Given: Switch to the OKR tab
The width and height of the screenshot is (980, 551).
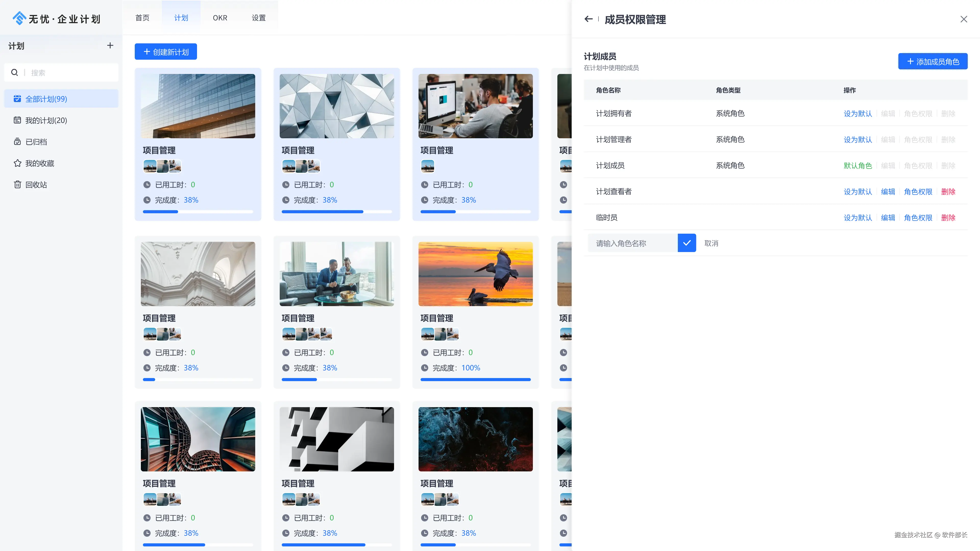Looking at the screenshot, I should tap(220, 18).
